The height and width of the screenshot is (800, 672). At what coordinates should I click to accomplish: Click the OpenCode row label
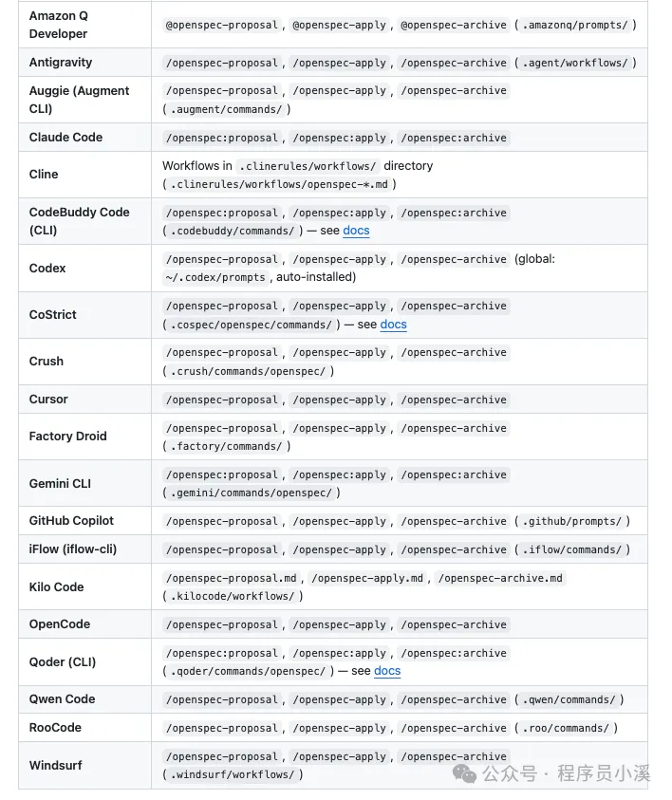pyautogui.click(x=60, y=624)
